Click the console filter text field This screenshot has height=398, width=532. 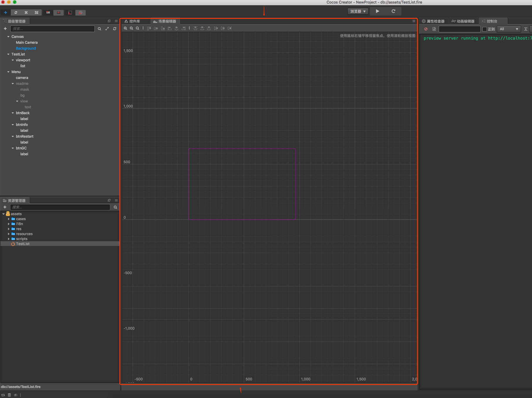(x=460, y=29)
